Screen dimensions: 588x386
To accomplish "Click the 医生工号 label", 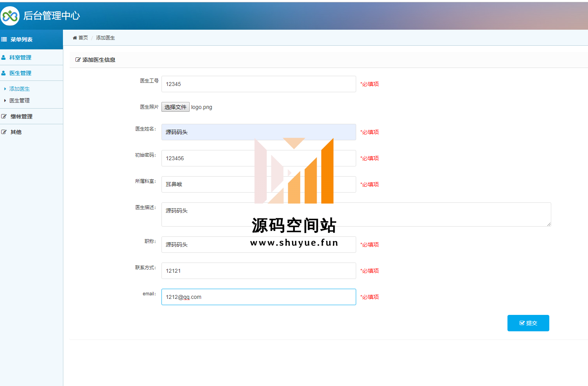I will (x=149, y=81).
